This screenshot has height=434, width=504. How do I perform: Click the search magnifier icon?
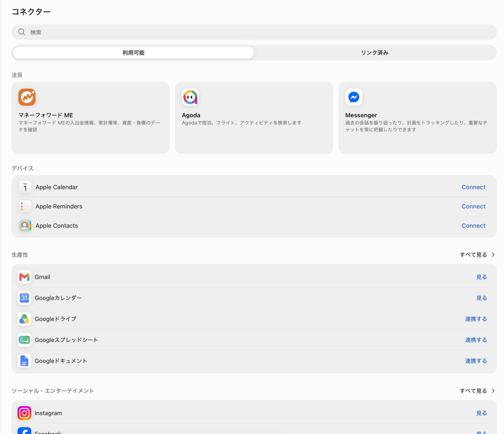[21, 32]
